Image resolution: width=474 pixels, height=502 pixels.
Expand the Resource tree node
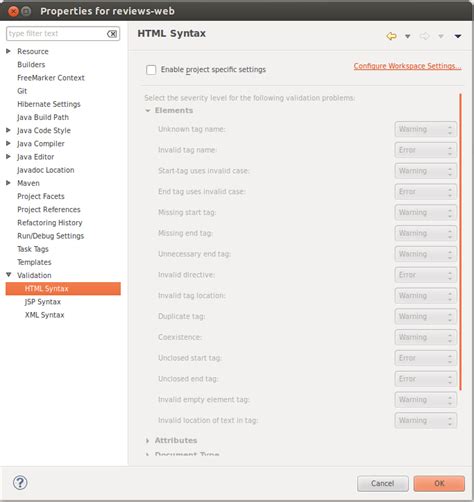point(9,51)
